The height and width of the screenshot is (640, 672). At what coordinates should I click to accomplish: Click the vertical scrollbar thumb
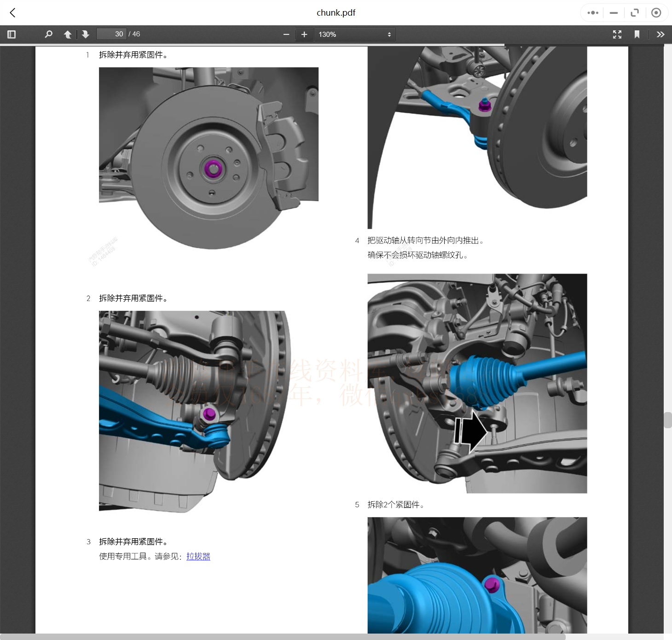click(x=668, y=420)
